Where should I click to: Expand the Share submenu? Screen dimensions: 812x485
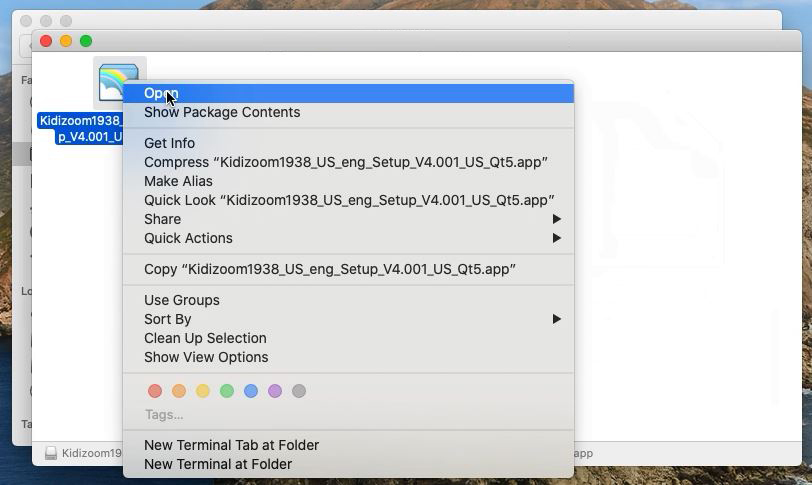[162, 219]
